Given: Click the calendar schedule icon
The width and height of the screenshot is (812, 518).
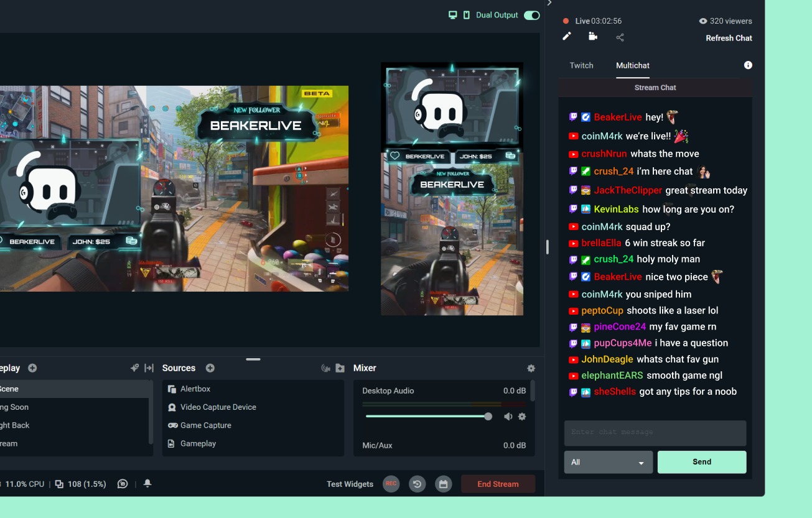Looking at the screenshot, I should coord(443,484).
